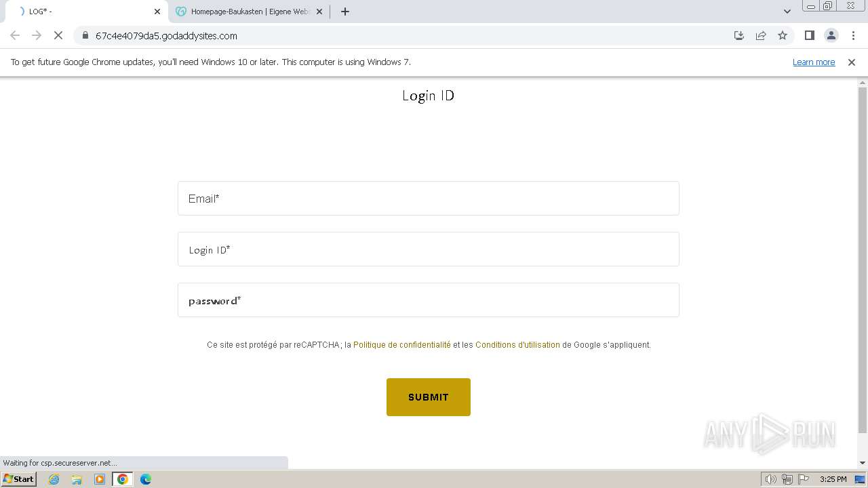Close the LOG* tab
Viewport: 868px width, 488px height.
[157, 12]
